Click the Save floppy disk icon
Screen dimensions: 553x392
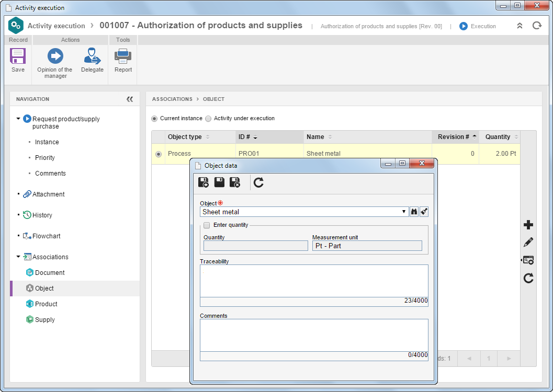pyautogui.click(x=18, y=56)
